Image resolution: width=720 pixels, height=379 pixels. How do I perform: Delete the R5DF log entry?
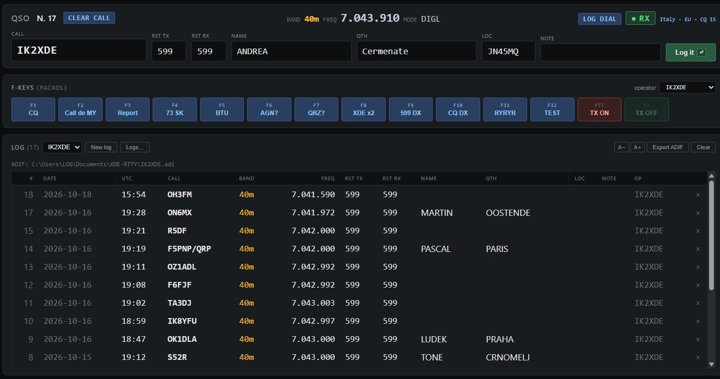pos(698,231)
